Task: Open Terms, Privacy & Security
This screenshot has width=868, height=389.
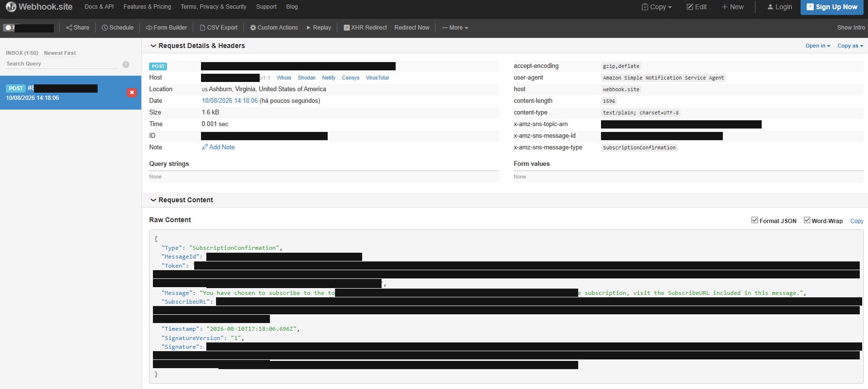Action: [x=214, y=7]
